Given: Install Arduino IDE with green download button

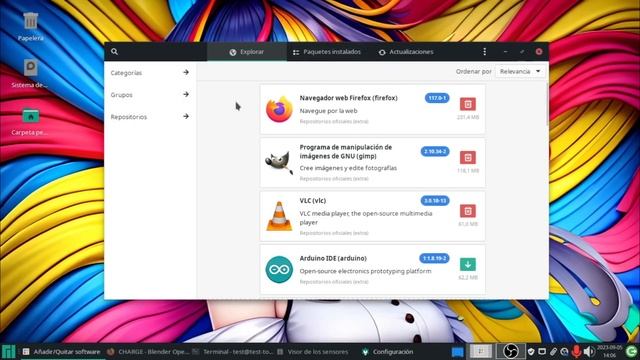Looking at the screenshot, I should point(468,264).
